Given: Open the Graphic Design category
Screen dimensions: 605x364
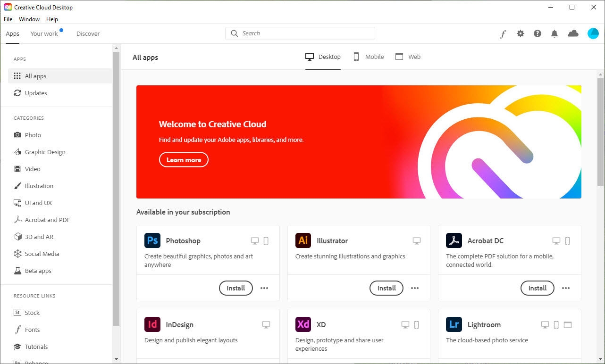Looking at the screenshot, I should click(60, 152).
